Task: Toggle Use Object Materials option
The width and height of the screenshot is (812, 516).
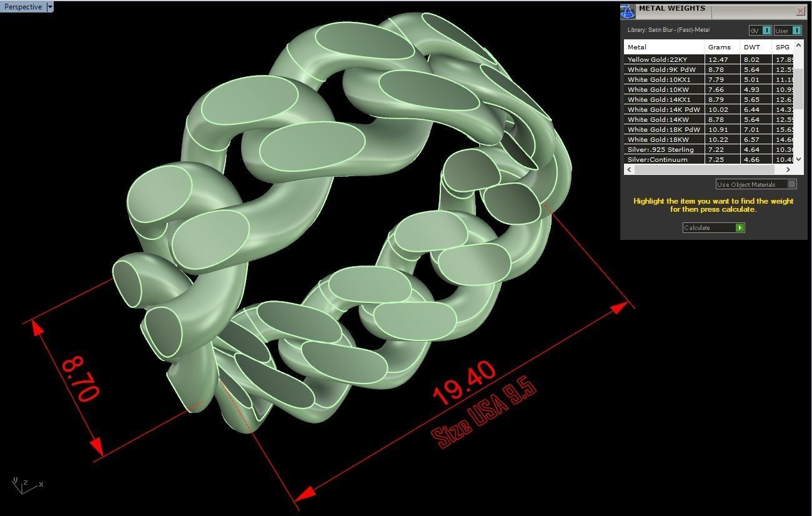Action: point(756,184)
